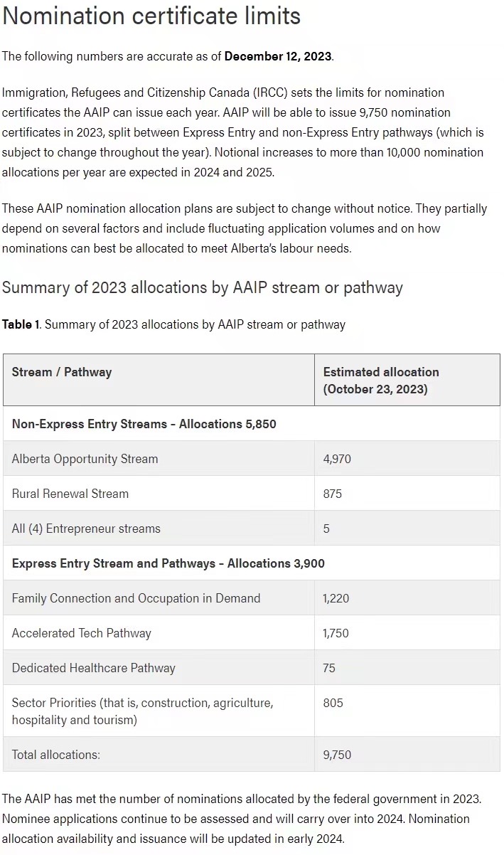Viewport: 504px width, 855px height.
Task: Select the Rural Renewal Stream row label
Action: click(70, 494)
